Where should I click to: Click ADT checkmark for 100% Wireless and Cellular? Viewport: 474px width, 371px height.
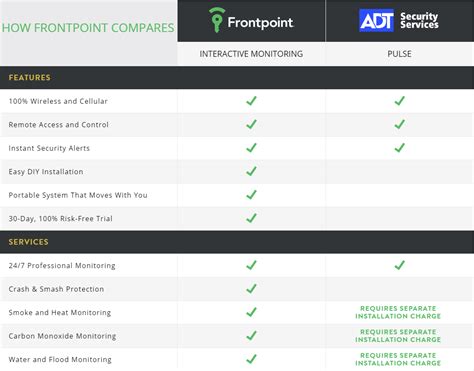399,101
